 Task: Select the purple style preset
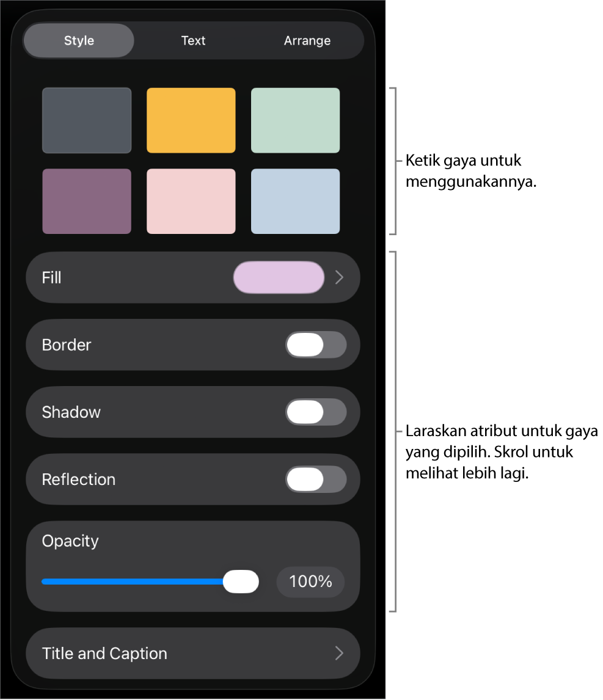[86, 201]
